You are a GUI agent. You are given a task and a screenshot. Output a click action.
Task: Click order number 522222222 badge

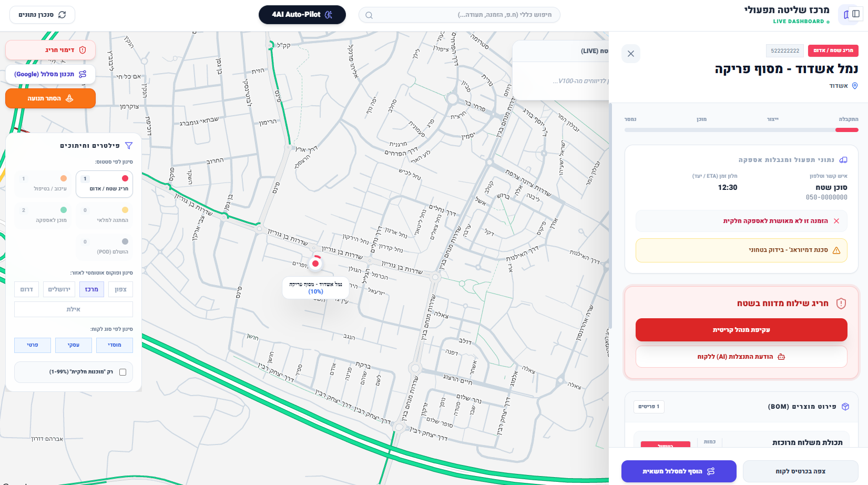click(785, 50)
